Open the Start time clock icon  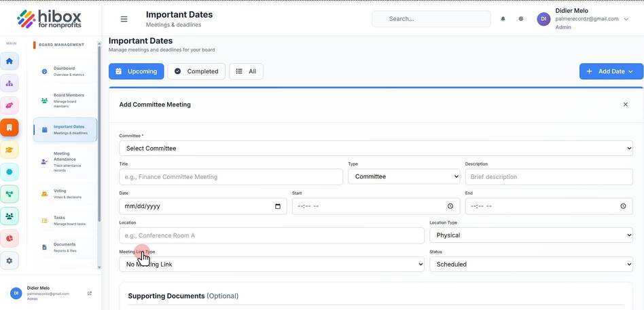point(450,206)
